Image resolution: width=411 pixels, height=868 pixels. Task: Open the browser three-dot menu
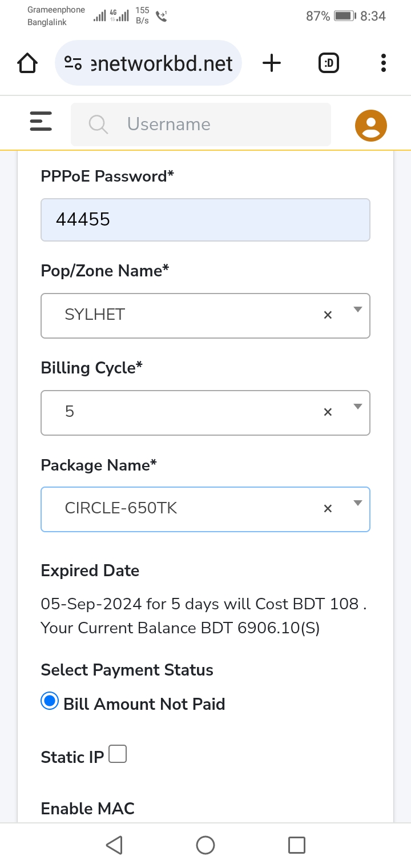pos(383,63)
